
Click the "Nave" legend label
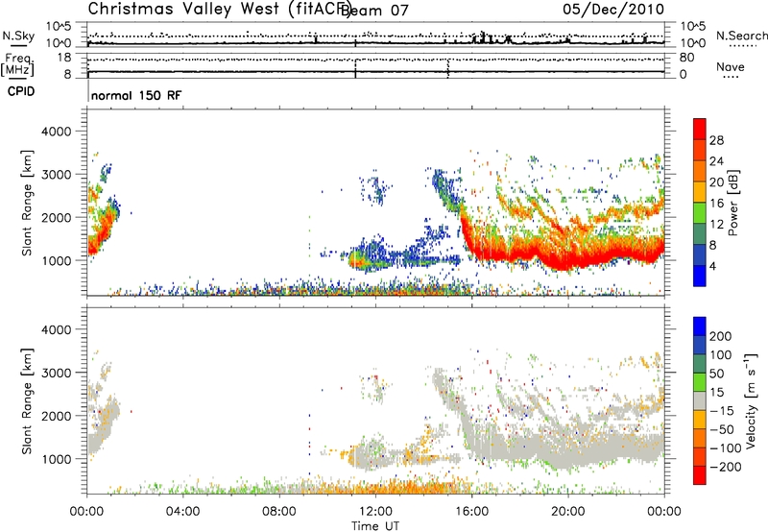pyautogui.click(x=731, y=67)
